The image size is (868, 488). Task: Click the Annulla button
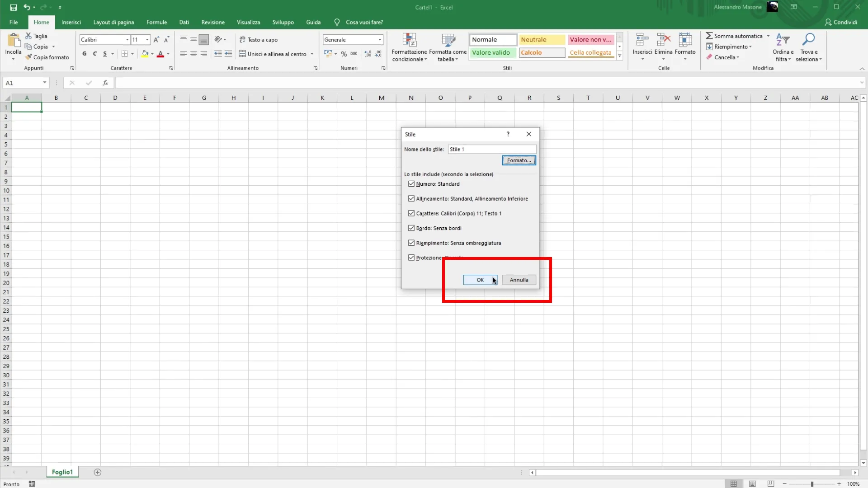coord(519,280)
